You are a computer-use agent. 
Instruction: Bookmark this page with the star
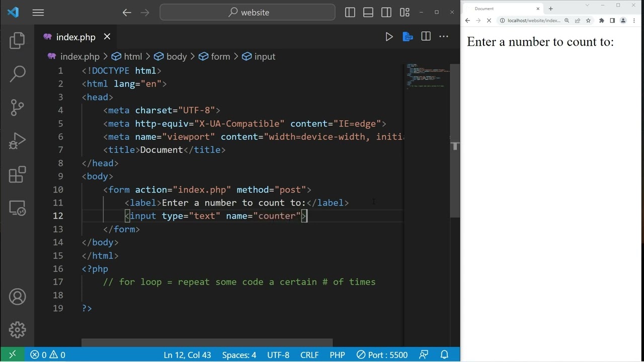tap(588, 21)
